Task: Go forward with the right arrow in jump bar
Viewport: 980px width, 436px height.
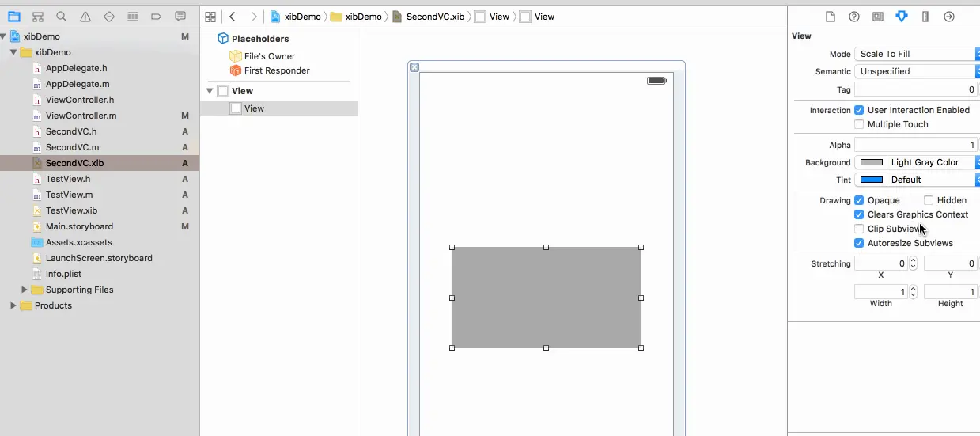Action: tap(253, 17)
